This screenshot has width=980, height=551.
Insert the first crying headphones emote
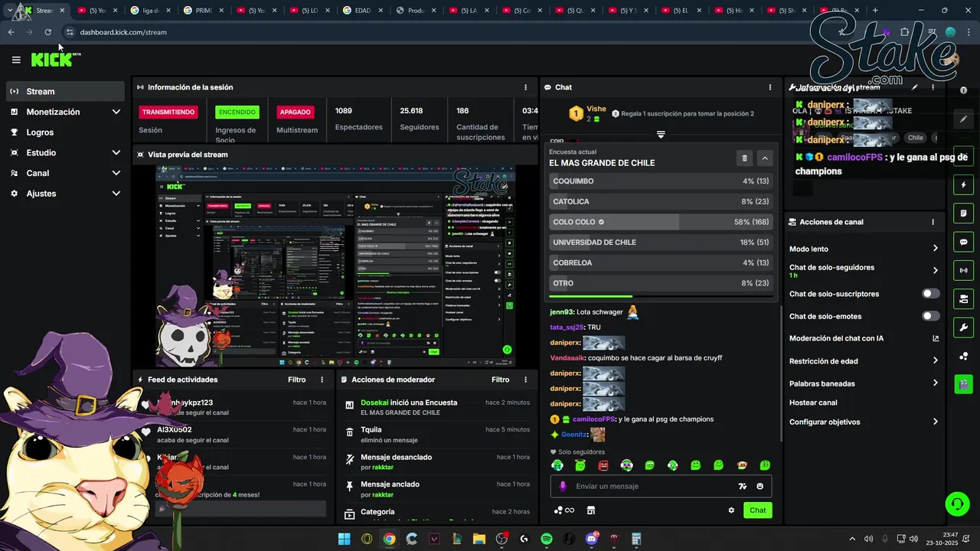(557, 465)
